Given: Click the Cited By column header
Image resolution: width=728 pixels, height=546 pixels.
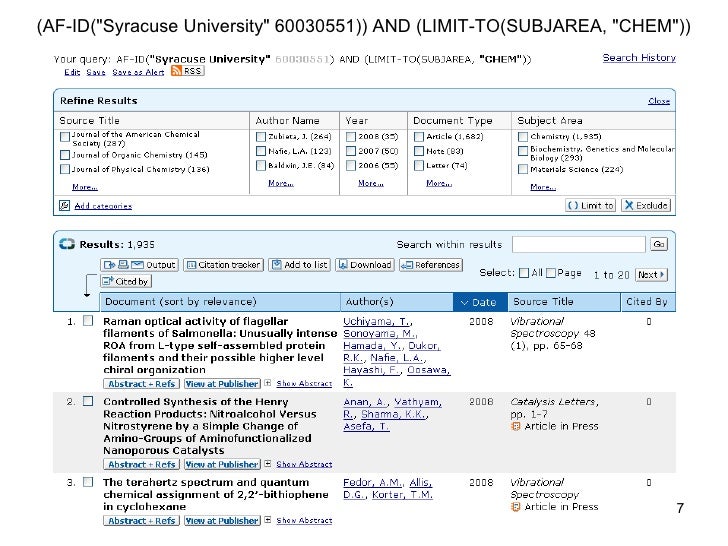Looking at the screenshot, I should click(x=646, y=302).
